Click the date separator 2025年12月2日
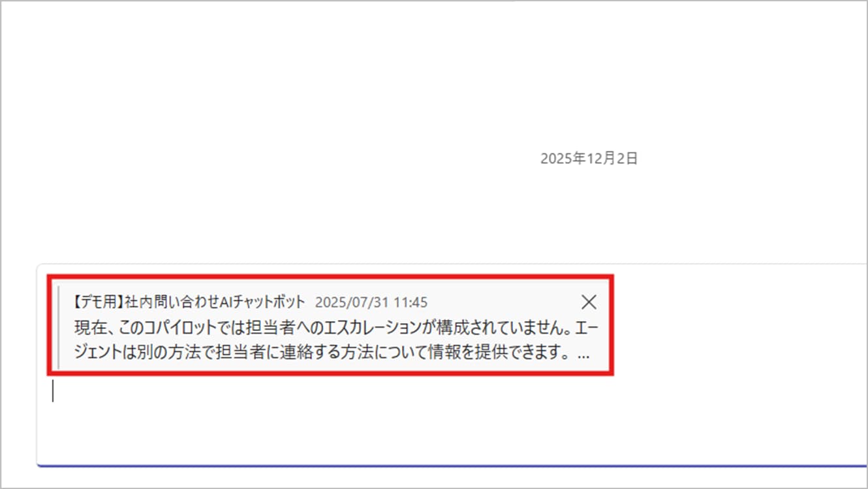The height and width of the screenshot is (489, 868). [x=589, y=159]
